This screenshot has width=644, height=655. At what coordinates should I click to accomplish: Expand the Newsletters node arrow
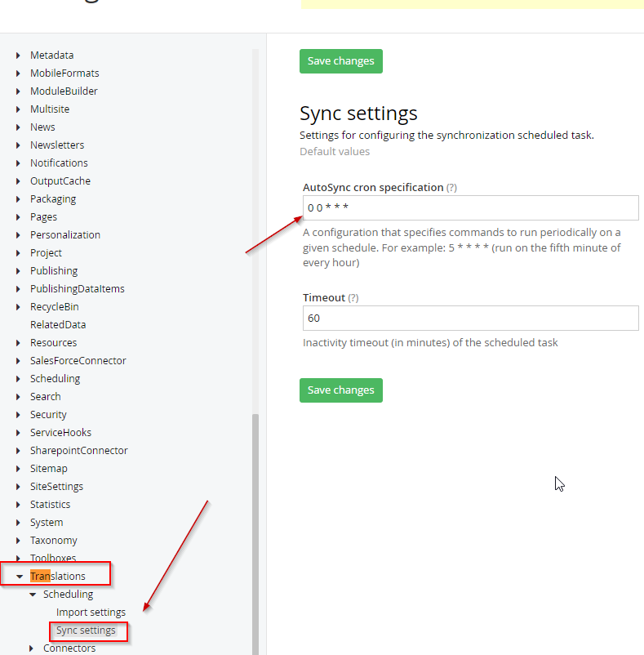(18, 145)
